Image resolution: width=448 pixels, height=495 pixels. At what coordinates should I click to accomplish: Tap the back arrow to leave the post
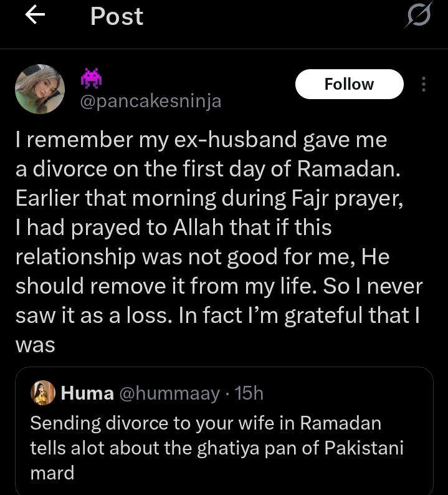36,16
